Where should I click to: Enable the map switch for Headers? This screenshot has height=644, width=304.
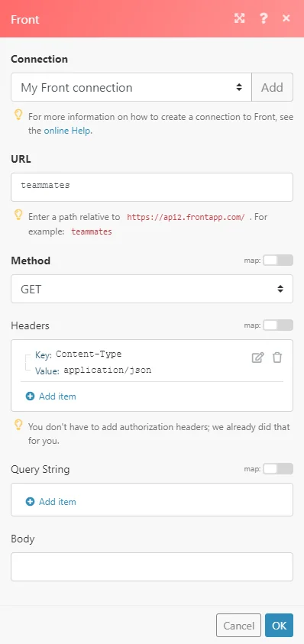point(278,325)
